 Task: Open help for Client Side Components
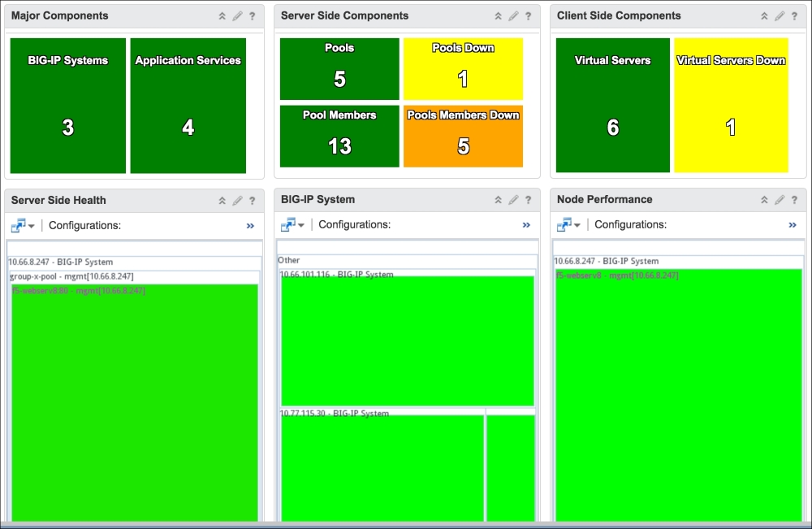point(794,16)
